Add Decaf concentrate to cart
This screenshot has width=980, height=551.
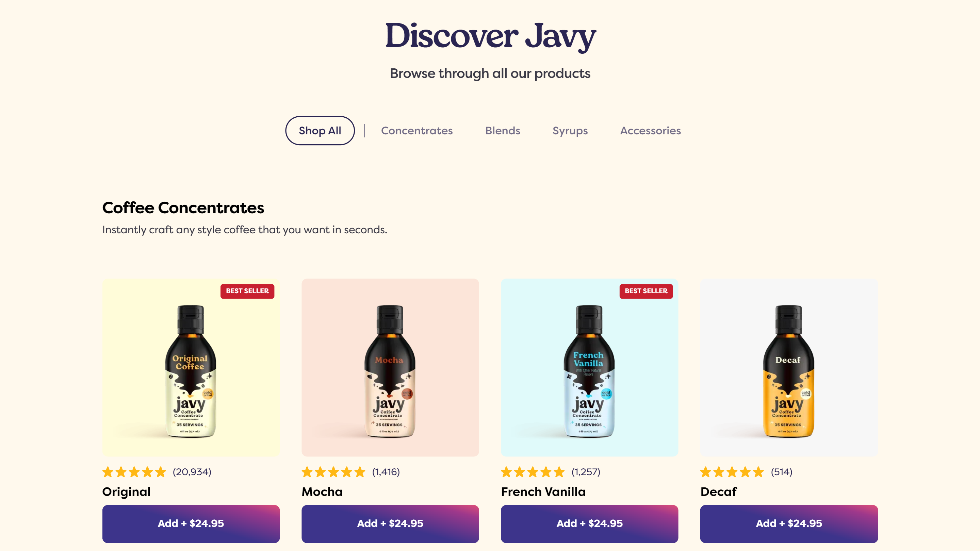[789, 524]
